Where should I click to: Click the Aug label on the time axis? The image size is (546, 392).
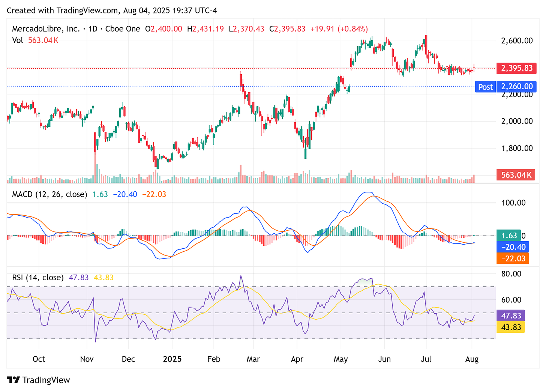(472, 359)
